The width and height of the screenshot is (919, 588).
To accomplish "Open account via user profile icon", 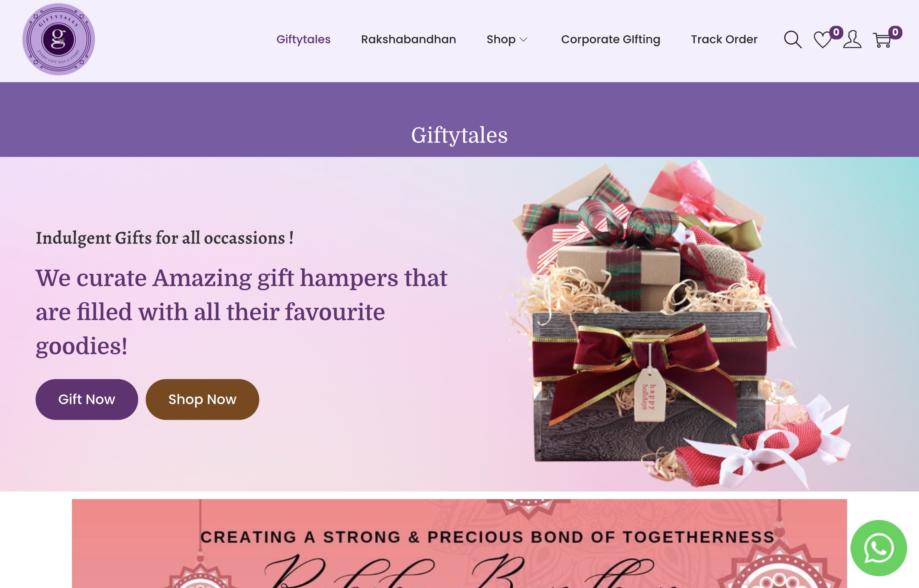I will tap(852, 40).
